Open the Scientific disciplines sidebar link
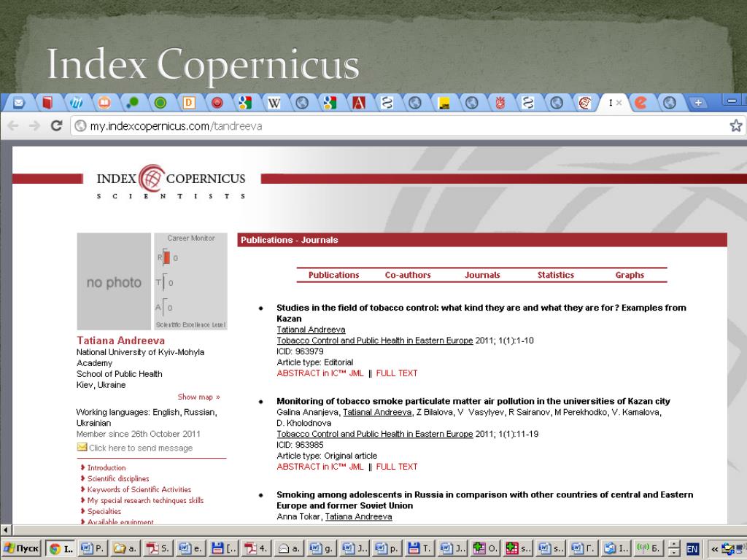The height and width of the screenshot is (560, 747). pyautogui.click(x=118, y=478)
